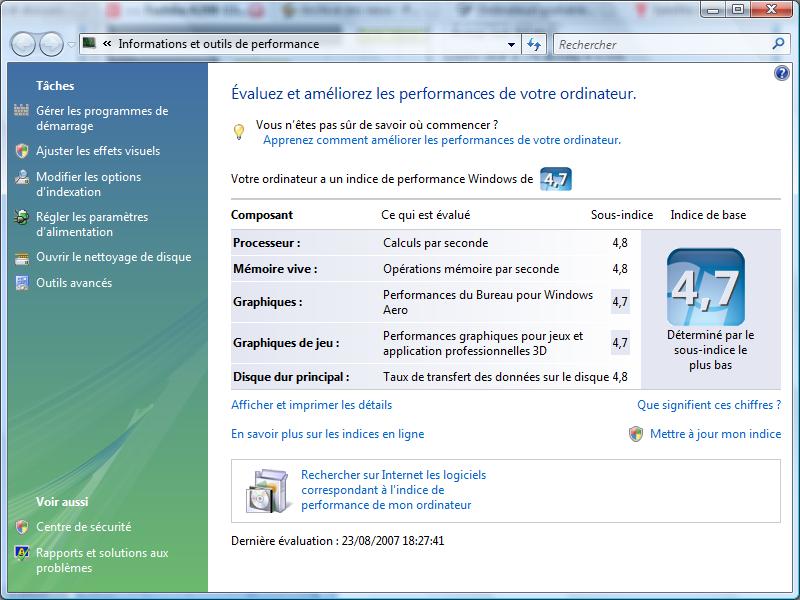
Task: Click the disk cleanup icon in sidebar
Action: (x=22, y=257)
